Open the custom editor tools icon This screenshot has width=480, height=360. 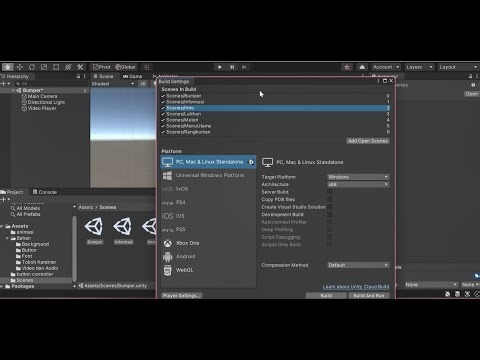pos(80,67)
